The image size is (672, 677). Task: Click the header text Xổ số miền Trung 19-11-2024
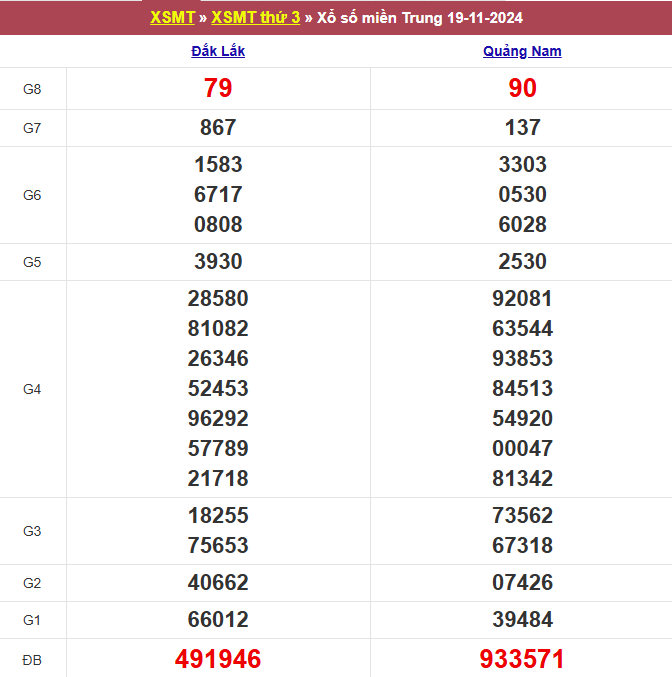point(420,18)
